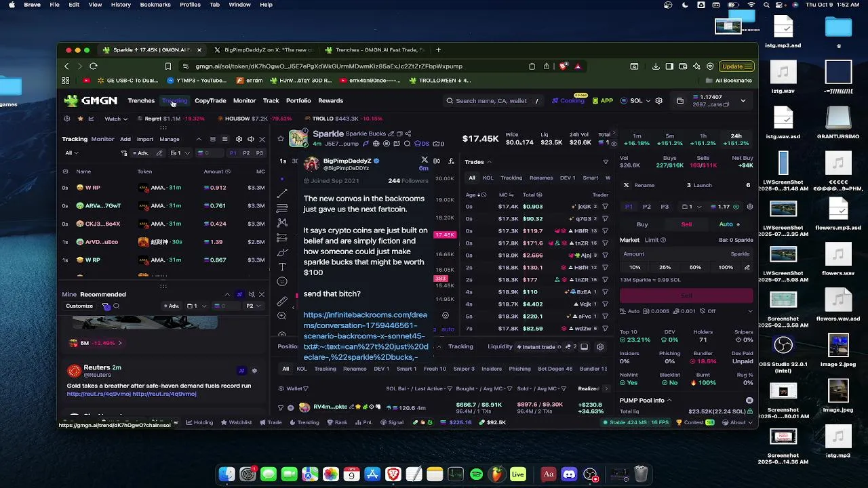Select the emoji sticker drawing tool

283,282
